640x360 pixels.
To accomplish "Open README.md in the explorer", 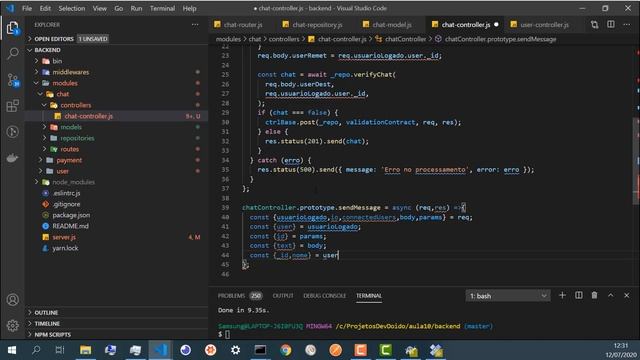I will tap(117, 226).
